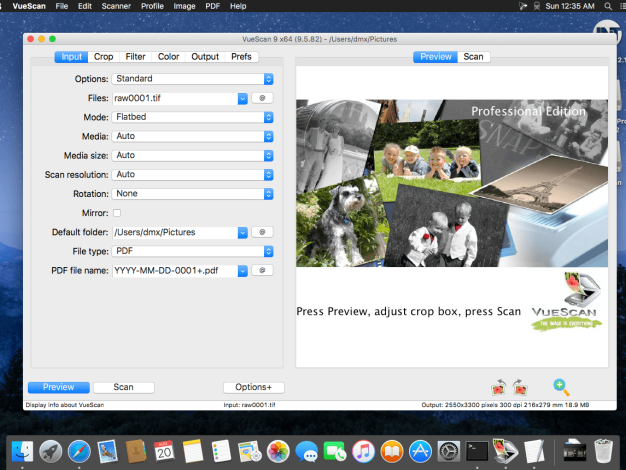Select the Preview tab above the preview pane
Screen dimensions: 626x470
pos(436,57)
